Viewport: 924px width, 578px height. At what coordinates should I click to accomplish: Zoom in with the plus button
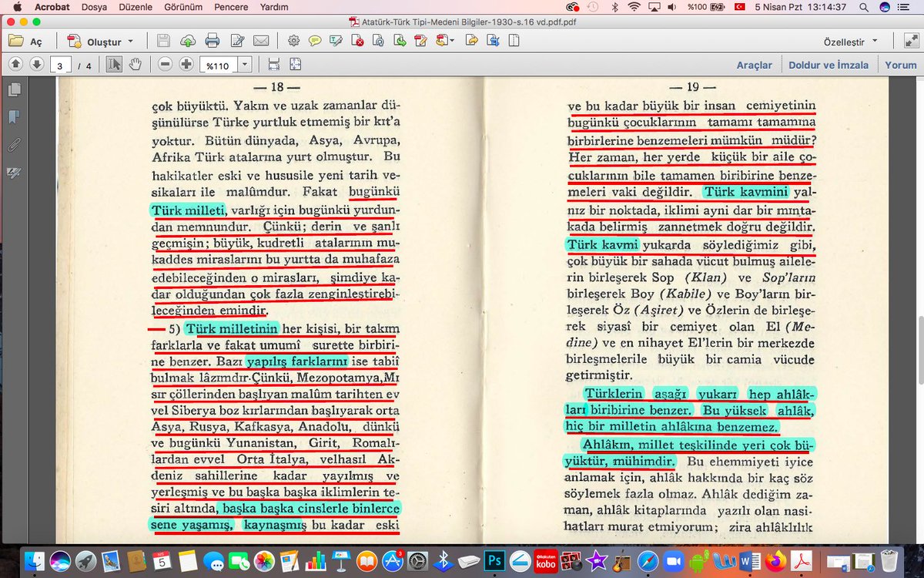click(186, 65)
